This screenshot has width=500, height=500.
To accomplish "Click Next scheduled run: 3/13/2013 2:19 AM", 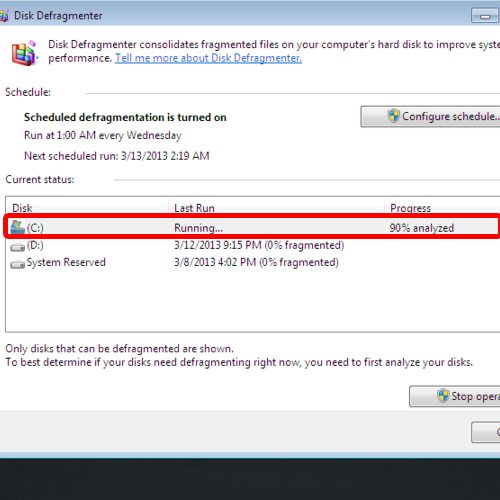I will tap(117, 156).
